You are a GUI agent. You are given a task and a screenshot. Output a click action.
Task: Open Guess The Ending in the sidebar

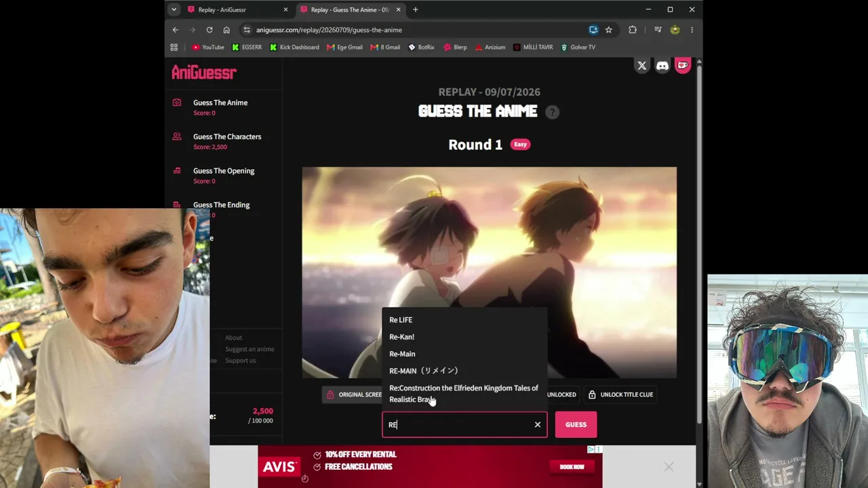point(221,205)
